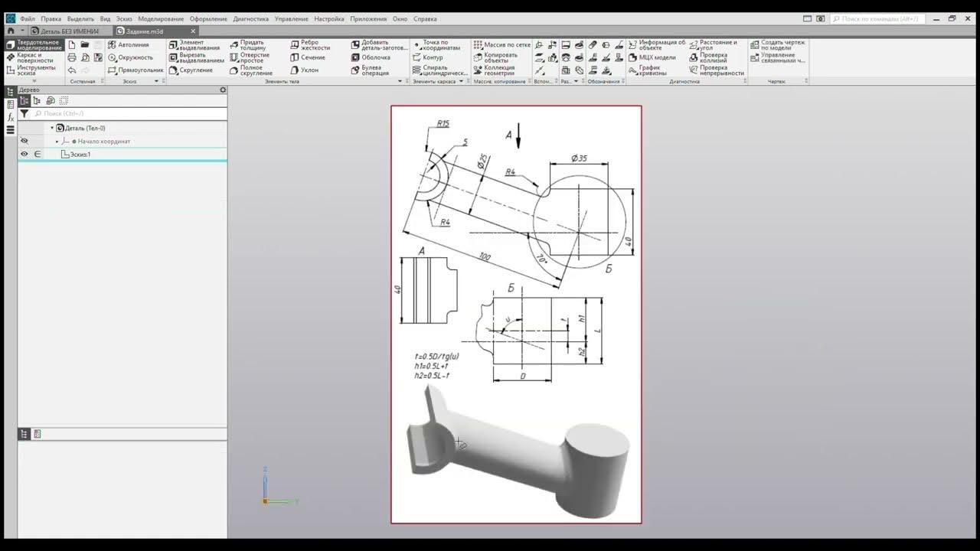The height and width of the screenshot is (551, 980).
Task: Click Ребро жесткости rib tool
Action: point(310,44)
